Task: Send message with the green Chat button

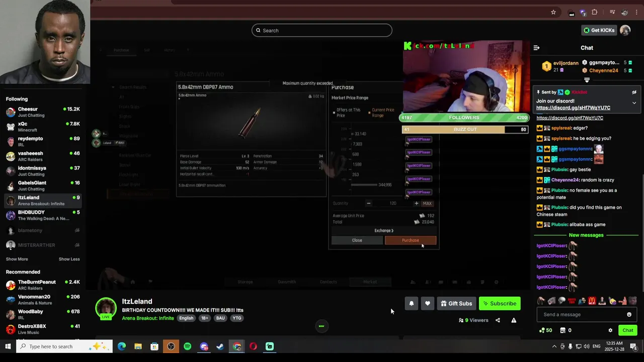Action: [x=627, y=330]
